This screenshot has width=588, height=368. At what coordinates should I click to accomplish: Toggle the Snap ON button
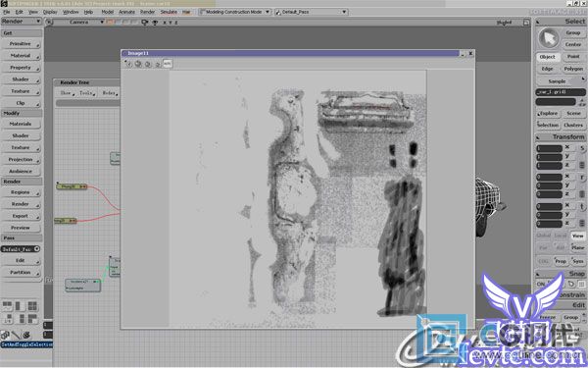coord(541,284)
